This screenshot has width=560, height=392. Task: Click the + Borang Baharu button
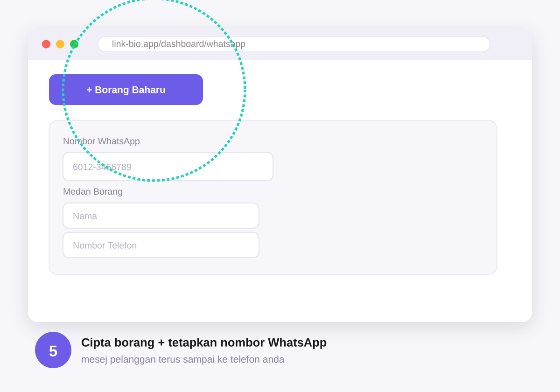point(126,90)
